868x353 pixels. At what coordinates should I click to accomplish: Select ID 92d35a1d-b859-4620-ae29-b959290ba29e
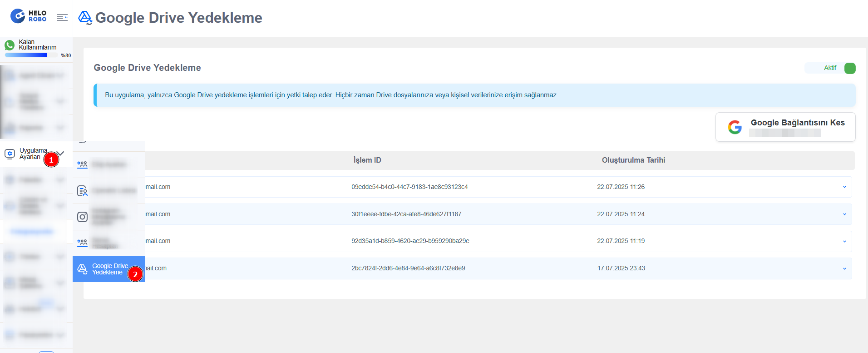tap(410, 241)
